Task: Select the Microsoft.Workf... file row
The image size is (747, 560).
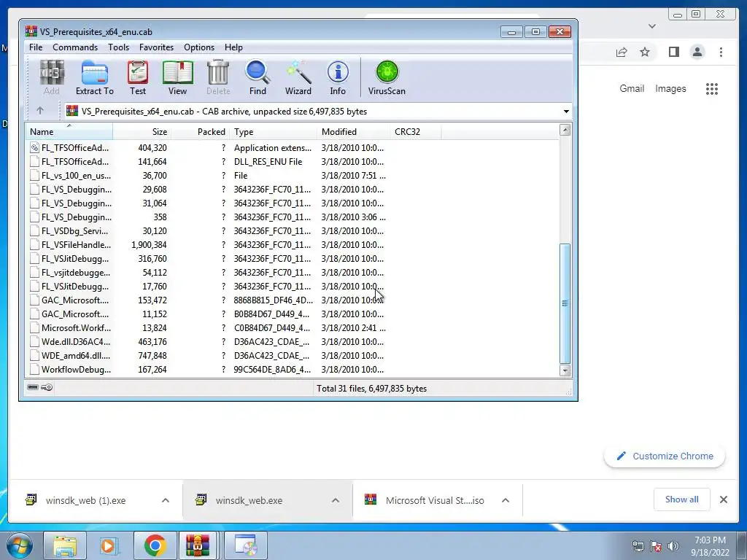Action: (x=292, y=328)
